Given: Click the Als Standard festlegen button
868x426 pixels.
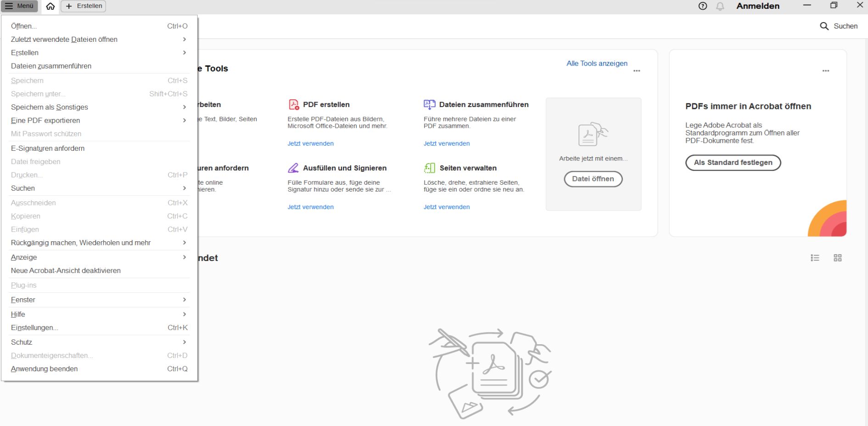Looking at the screenshot, I should click(x=733, y=163).
